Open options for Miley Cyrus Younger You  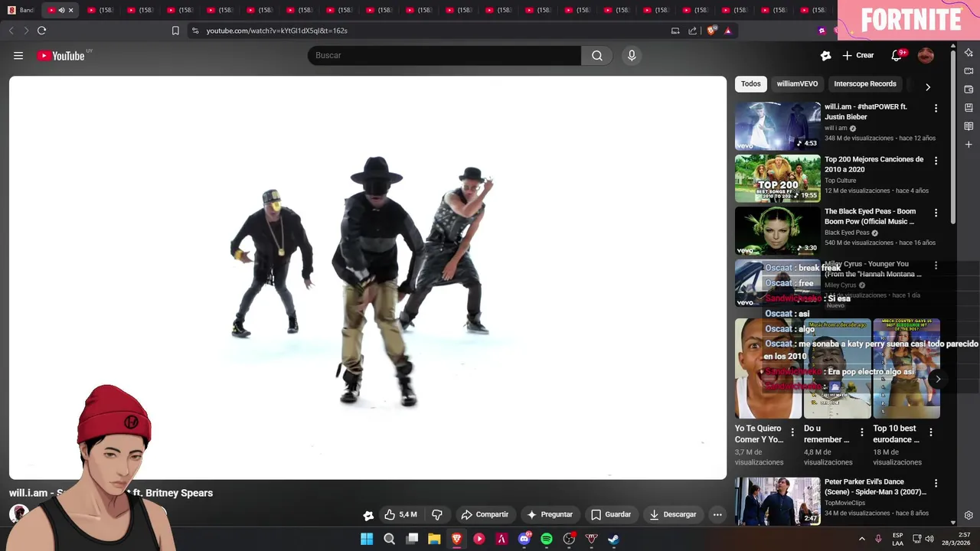936,266
